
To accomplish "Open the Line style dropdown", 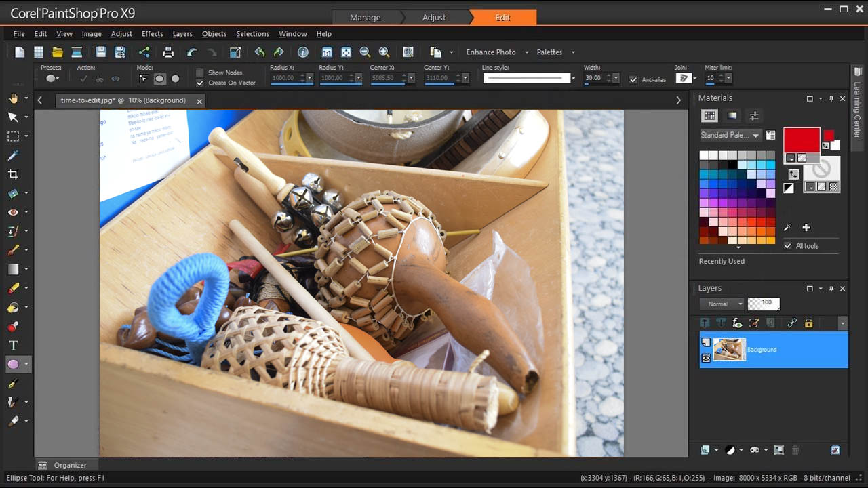I will click(572, 78).
